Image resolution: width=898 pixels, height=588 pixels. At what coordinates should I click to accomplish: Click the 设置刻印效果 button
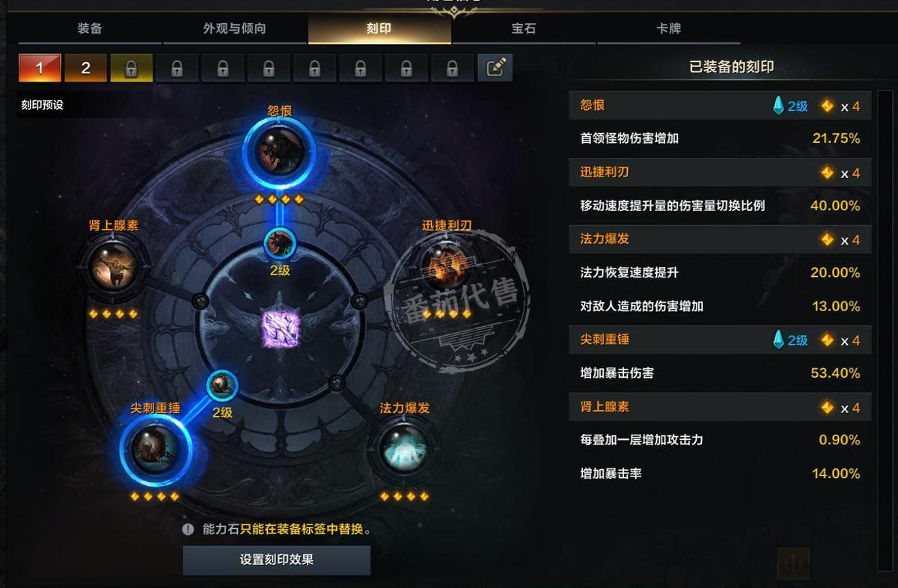[277, 560]
